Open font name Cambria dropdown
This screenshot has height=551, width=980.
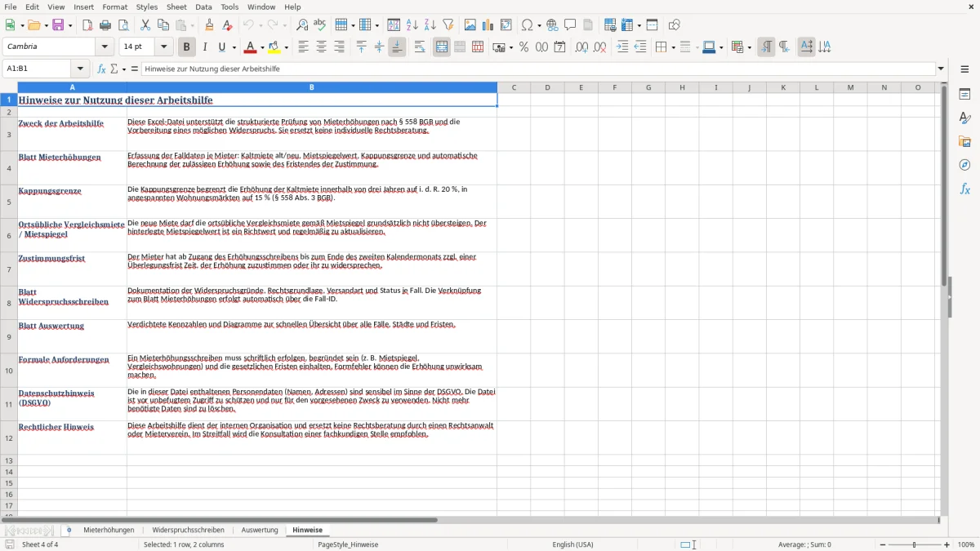tap(105, 47)
